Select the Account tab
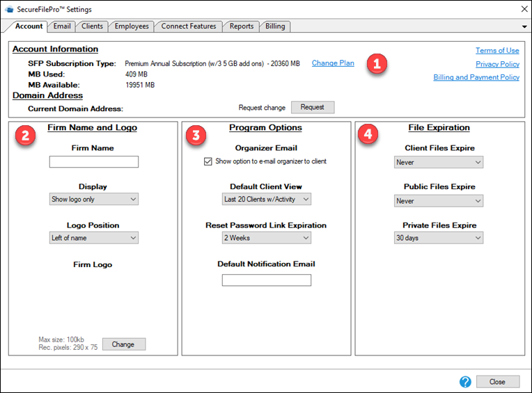Viewport: 532px width, 393px height. pyautogui.click(x=29, y=26)
